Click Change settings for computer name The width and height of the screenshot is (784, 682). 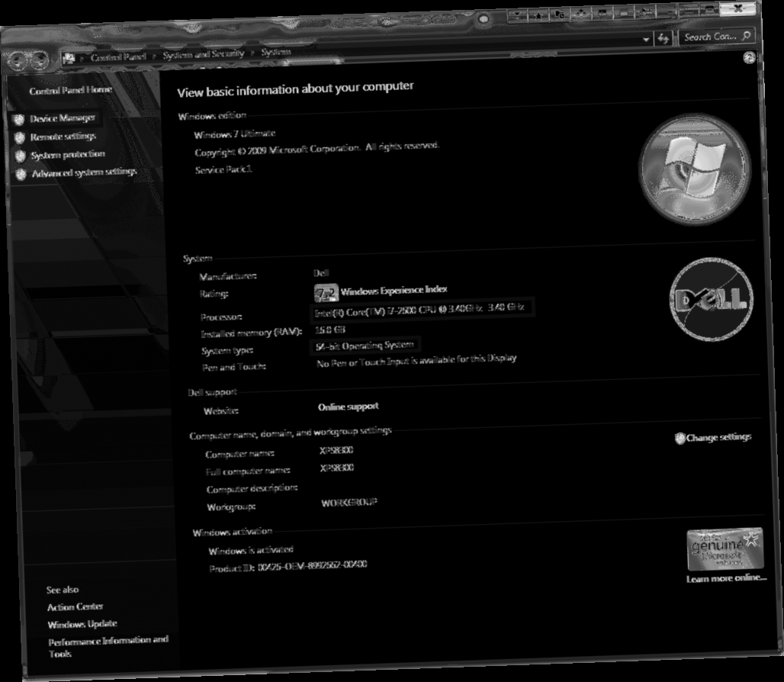718,437
